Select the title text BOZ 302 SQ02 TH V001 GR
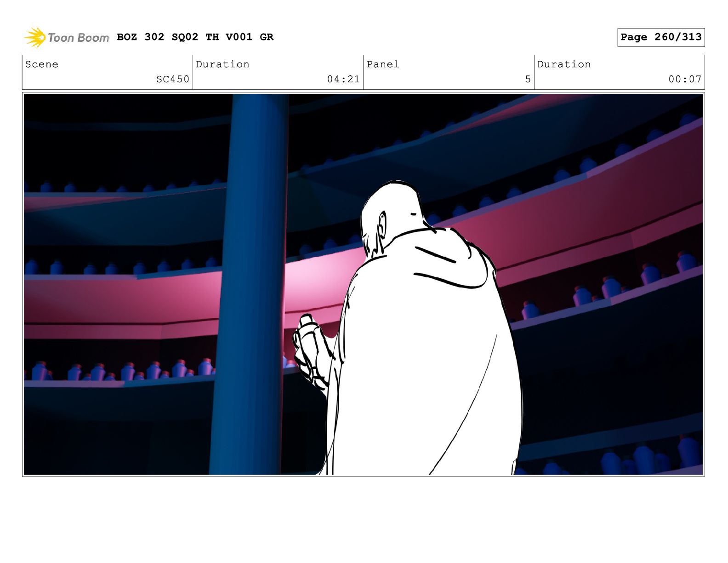 tap(195, 37)
